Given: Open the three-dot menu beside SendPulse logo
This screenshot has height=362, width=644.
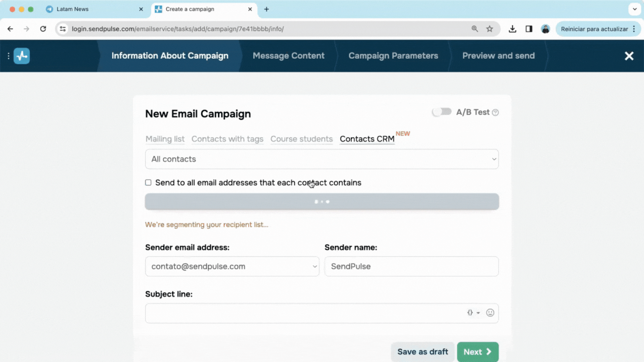Looking at the screenshot, I should pyautogui.click(x=8, y=56).
